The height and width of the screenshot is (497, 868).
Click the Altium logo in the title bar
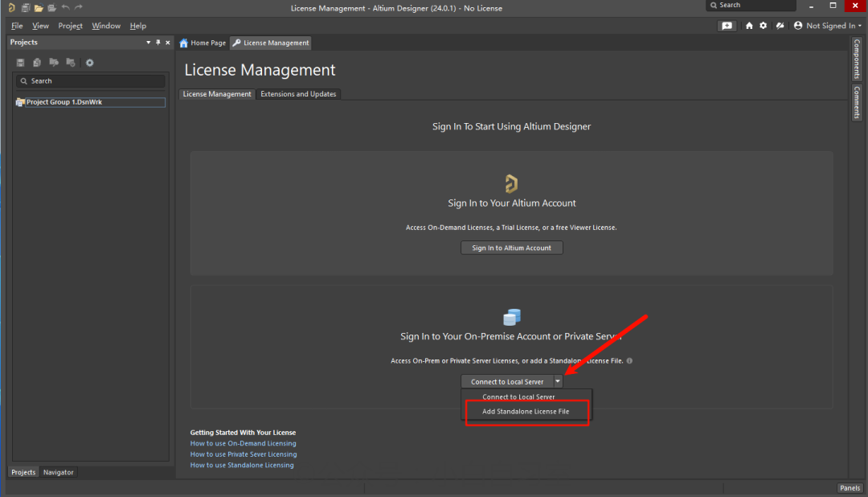tap(11, 8)
